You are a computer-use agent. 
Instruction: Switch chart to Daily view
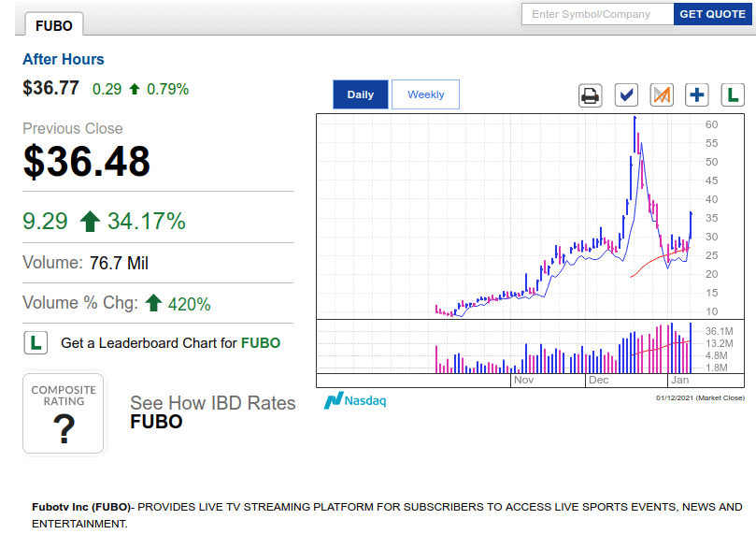[361, 94]
